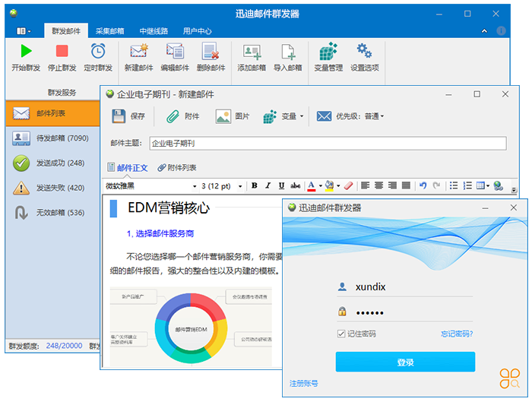Click the eraser clear-formatting icon
532x402 pixels.
pyautogui.click(x=348, y=185)
